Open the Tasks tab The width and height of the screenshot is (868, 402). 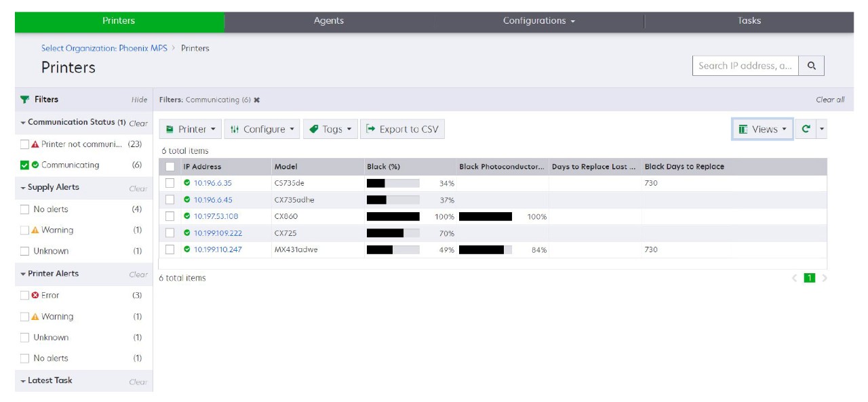749,21
